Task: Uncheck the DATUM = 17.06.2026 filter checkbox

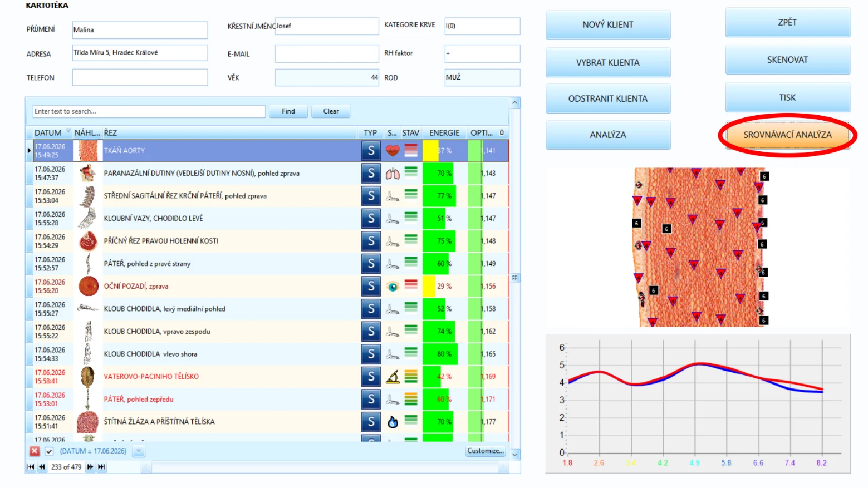Action: pos(49,451)
